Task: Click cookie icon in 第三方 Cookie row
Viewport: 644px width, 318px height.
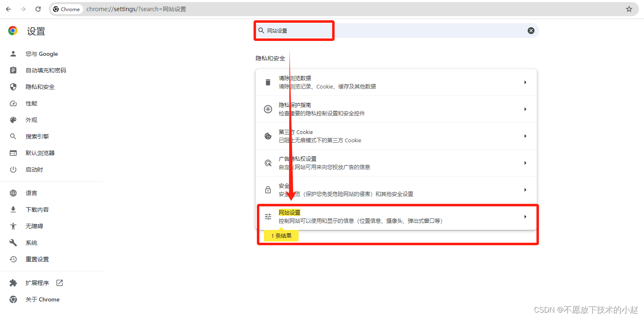Action: coord(268,136)
